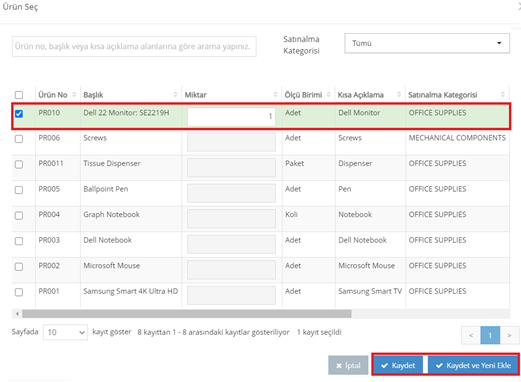Viewport: 521px width, 382px height.
Task: Uncheck the PR010 Dell 22 Monitor checkbox
Action: 19,114
